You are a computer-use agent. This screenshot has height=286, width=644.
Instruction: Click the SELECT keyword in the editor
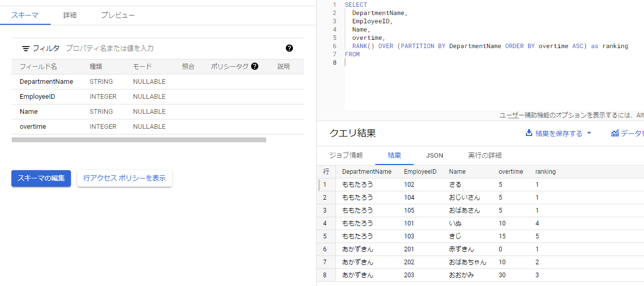pos(356,5)
